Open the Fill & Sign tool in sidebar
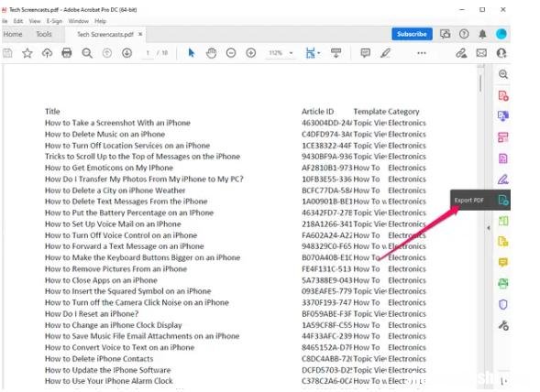Viewport: 540px width, 392px height. click(x=502, y=180)
